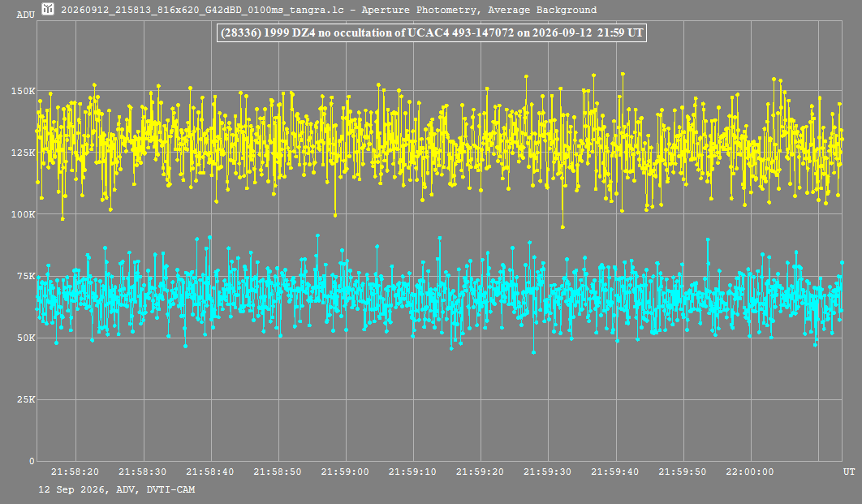
Task: Click the '21:59:50' time axis label
Action: click(683, 472)
